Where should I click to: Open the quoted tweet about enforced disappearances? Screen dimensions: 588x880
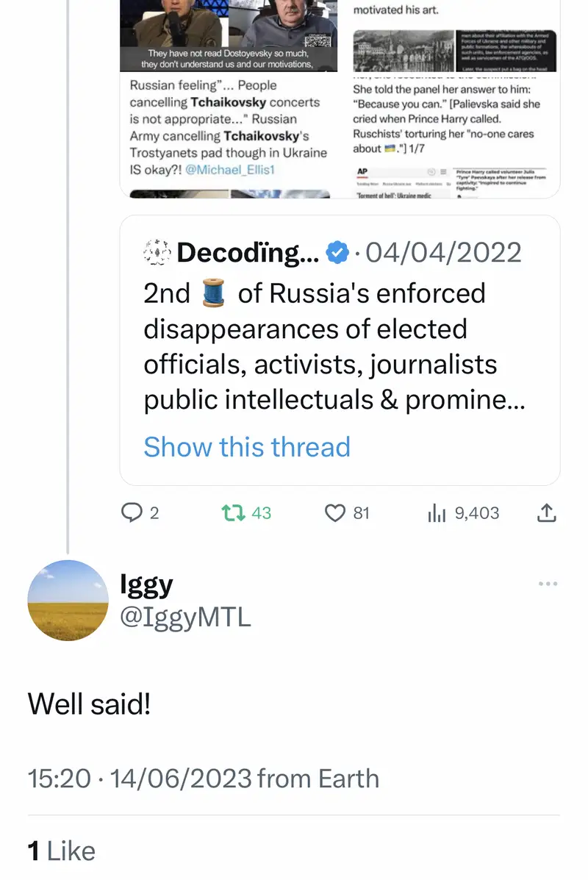click(x=338, y=346)
